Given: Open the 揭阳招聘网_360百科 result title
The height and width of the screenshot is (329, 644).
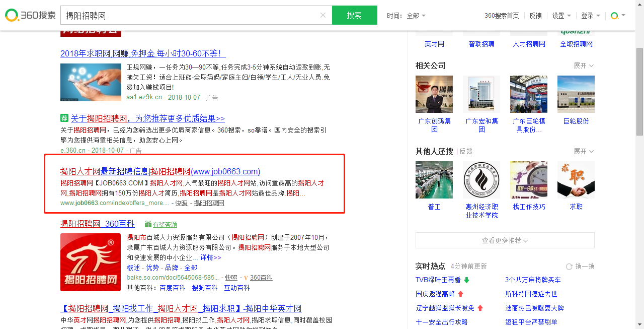Looking at the screenshot, I should click(98, 224).
